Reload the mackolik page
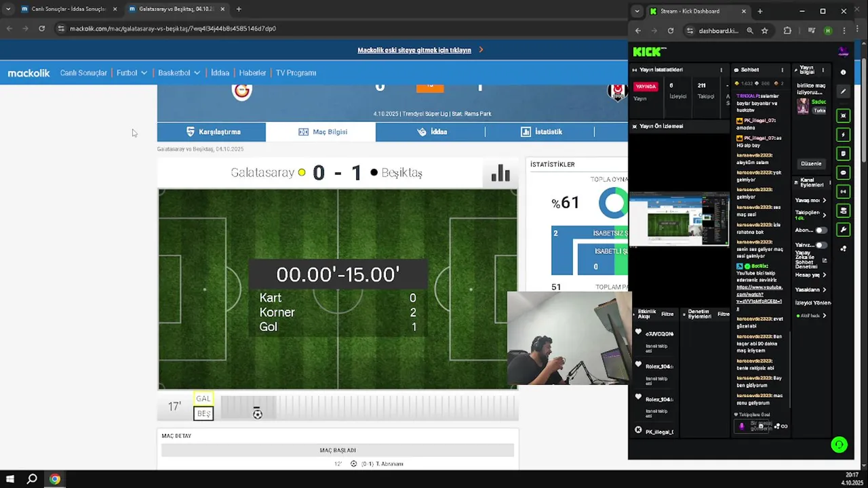This screenshot has height=488, width=868. (x=41, y=28)
